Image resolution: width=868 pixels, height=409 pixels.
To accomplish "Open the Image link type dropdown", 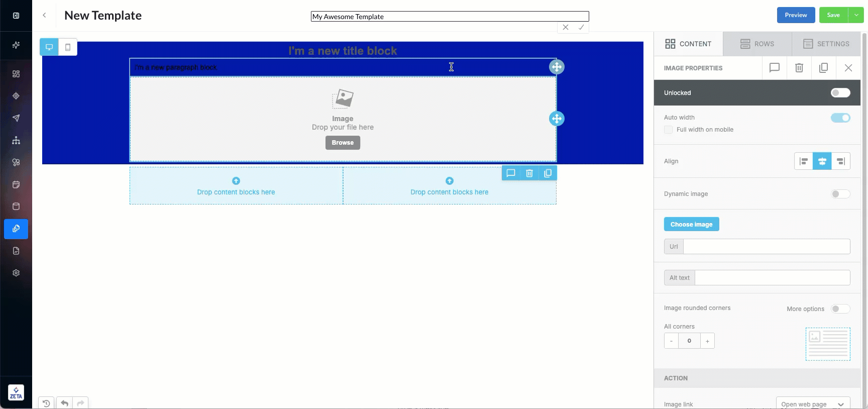I will [x=812, y=404].
